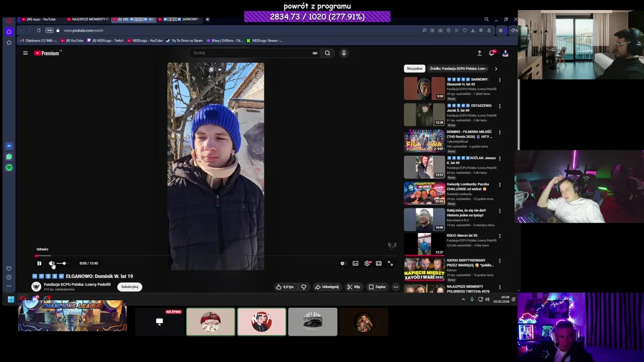Open a new browser tab with plus
Screen dimensions: 644x362
coord(207,19)
